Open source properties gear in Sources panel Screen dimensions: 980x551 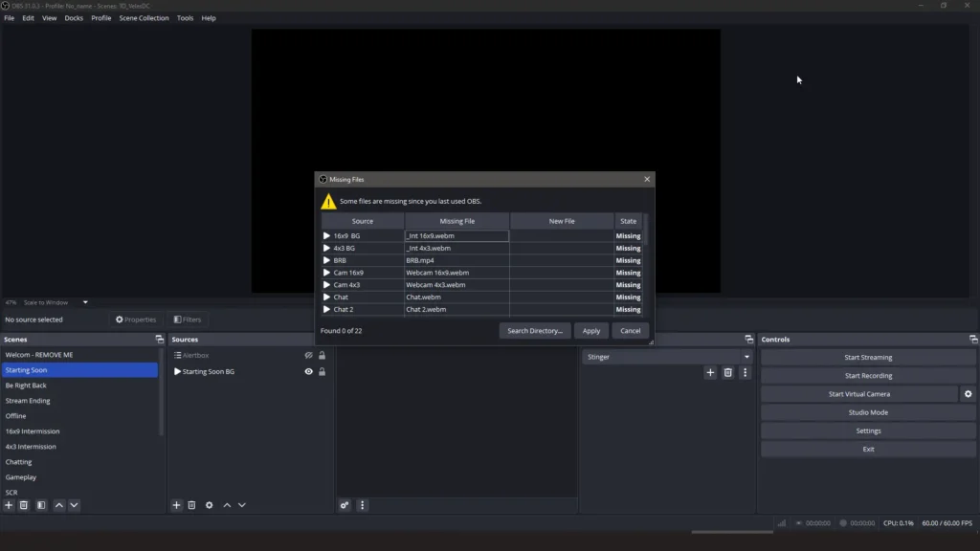pos(210,505)
